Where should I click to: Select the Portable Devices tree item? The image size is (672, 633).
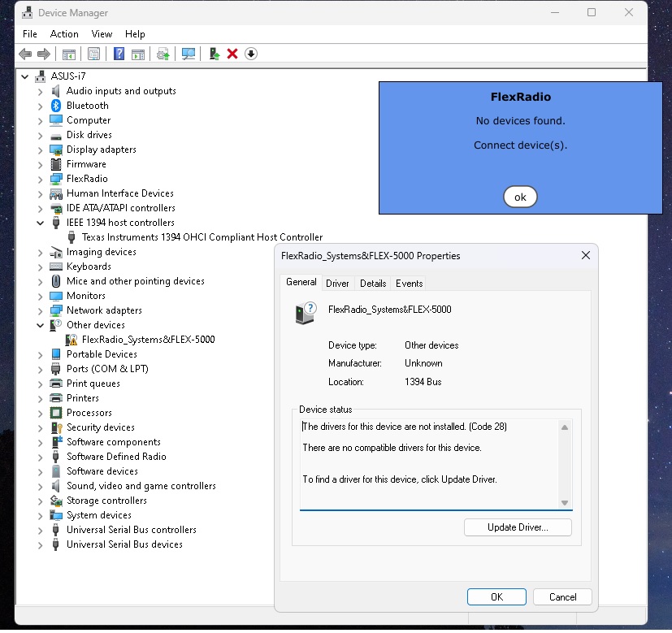tap(102, 354)
